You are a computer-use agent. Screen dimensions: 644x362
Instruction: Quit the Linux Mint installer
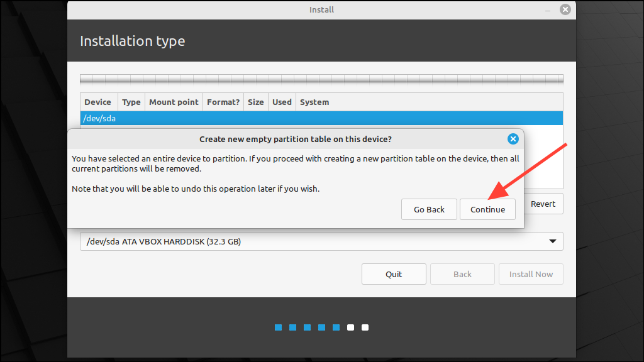(394, 274)
